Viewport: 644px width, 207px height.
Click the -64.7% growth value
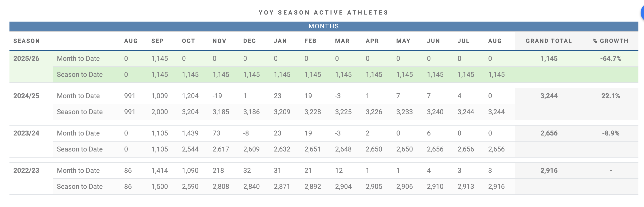[611, 58]
